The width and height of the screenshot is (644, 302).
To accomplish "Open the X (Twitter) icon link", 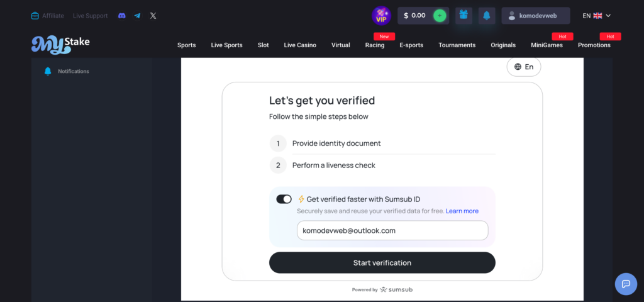I will pyautogui.click(x=153, y=16).
